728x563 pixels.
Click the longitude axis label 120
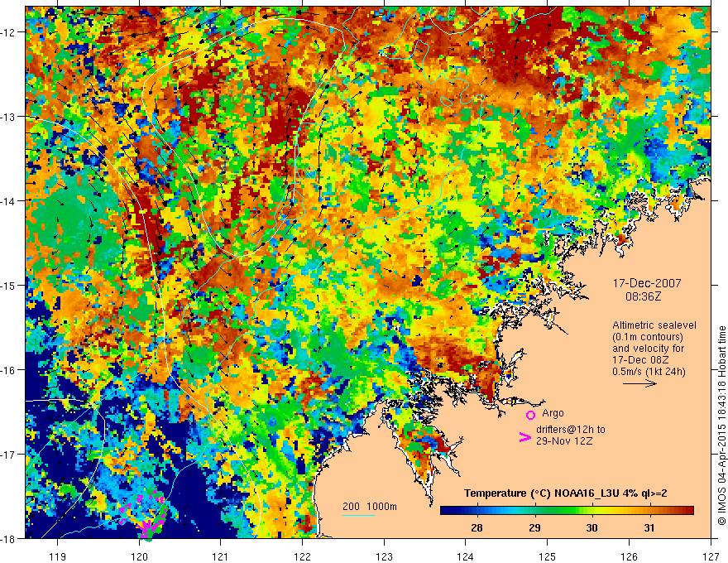click(x=139, y=556)
